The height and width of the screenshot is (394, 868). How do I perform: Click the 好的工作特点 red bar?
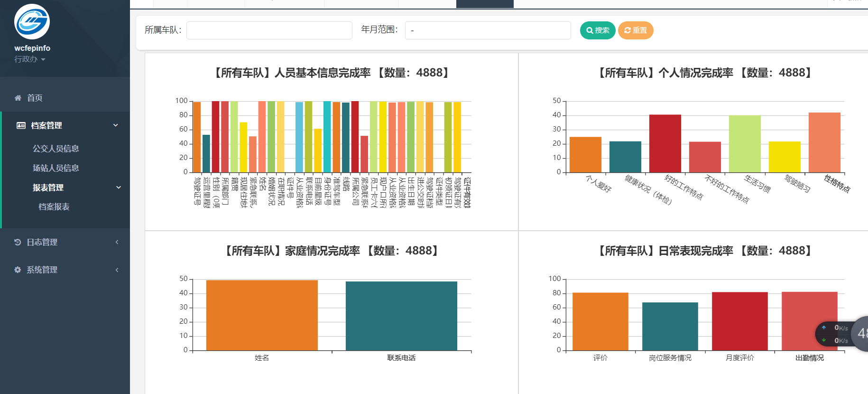(x=665, y=143)
